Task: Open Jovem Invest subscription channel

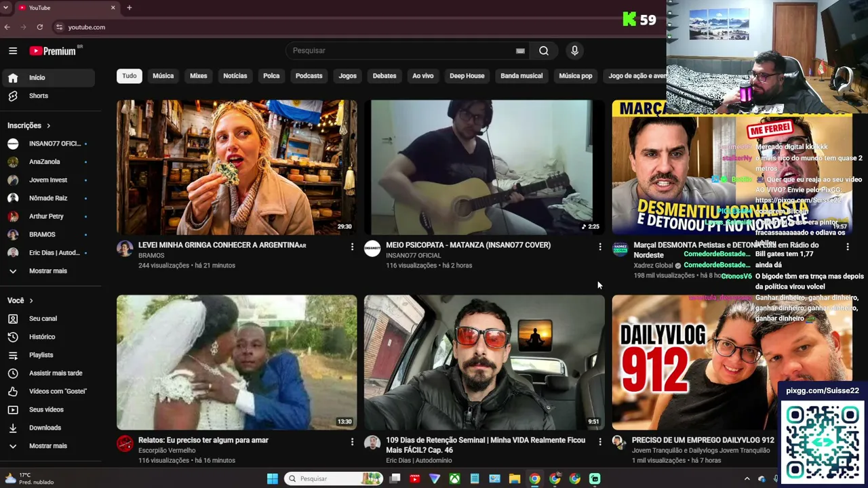Action: (47, 180)
